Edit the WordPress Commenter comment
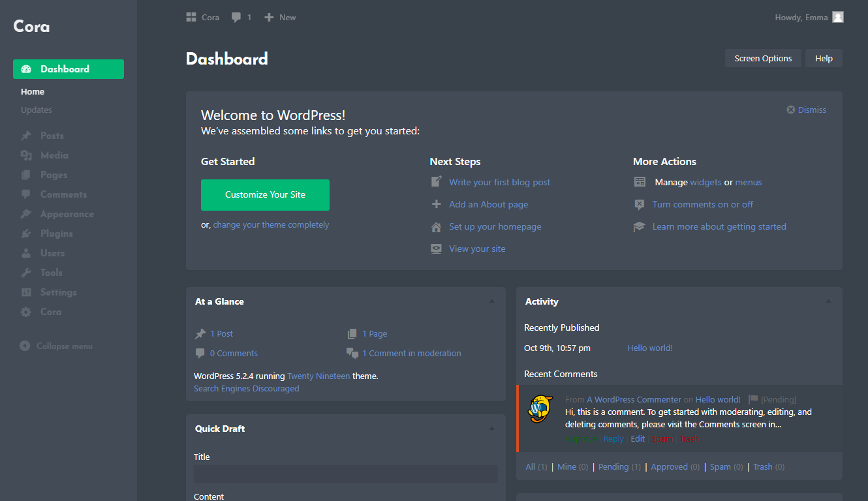This screenshot has width=868, height=501. [x=638, y=439]
